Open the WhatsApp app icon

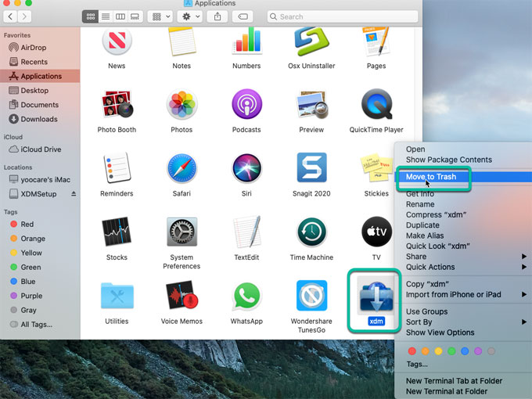[x=246, y=296]
